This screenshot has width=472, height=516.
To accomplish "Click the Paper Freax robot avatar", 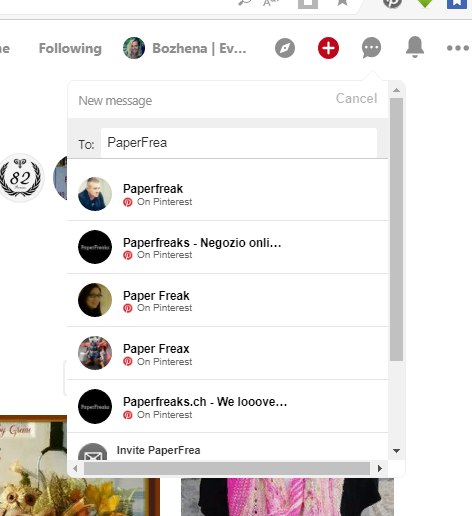I will 95,353.
